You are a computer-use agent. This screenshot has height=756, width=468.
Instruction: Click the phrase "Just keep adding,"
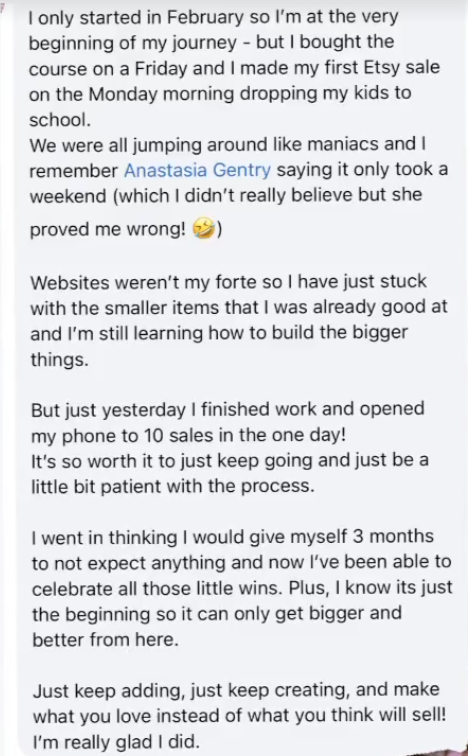click(x=109, y=690)
